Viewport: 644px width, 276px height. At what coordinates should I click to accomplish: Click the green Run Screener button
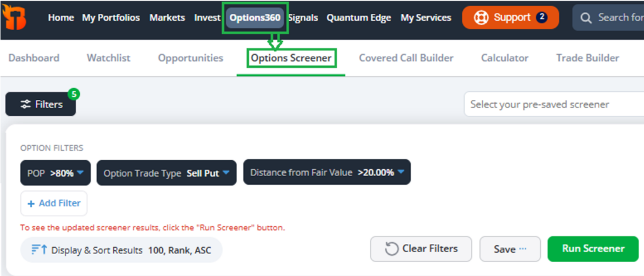click(593, 249)
